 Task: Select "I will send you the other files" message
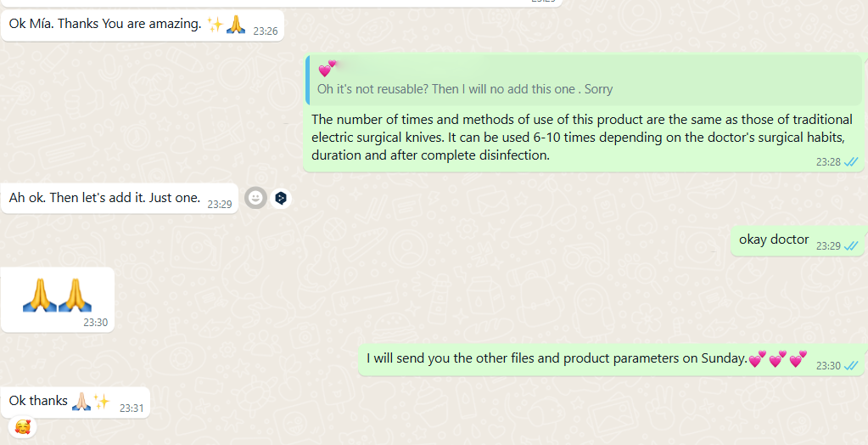tap(612, 360)
